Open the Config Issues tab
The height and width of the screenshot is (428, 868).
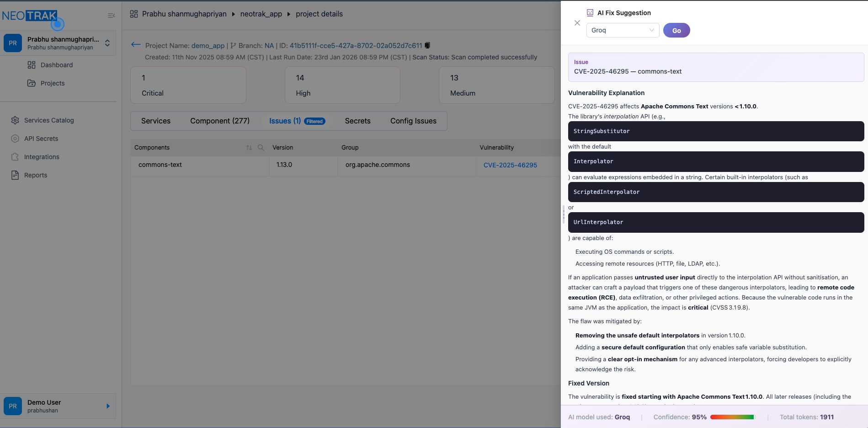tap(413, 121)
